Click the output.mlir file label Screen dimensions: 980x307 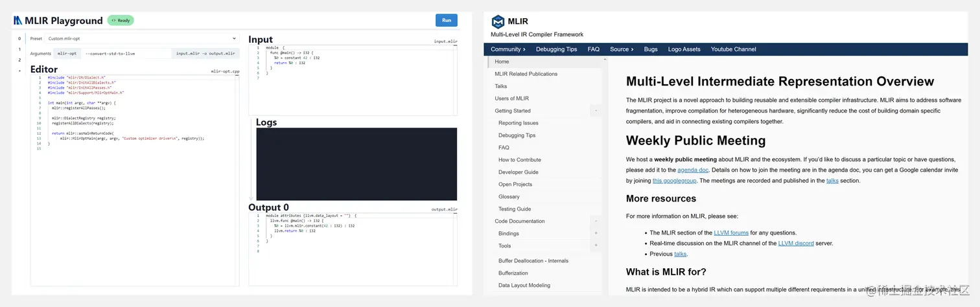coord(444,209)
